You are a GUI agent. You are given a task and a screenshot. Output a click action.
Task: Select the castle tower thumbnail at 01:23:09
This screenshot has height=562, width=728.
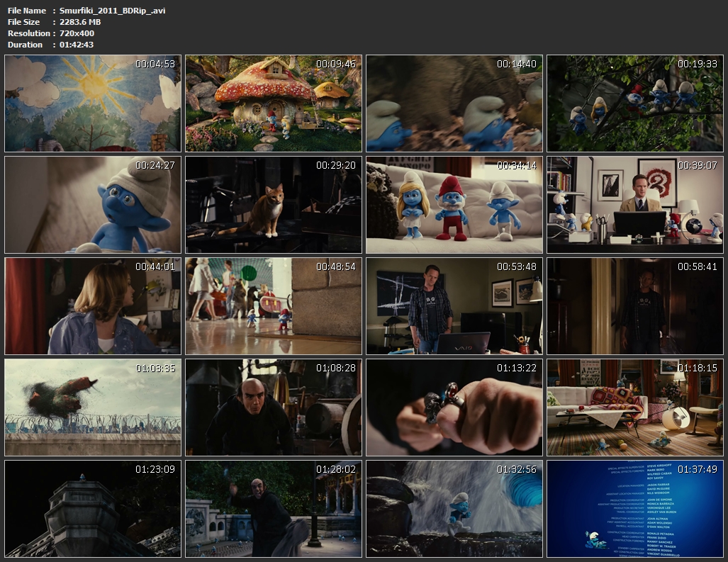[93, 509]
